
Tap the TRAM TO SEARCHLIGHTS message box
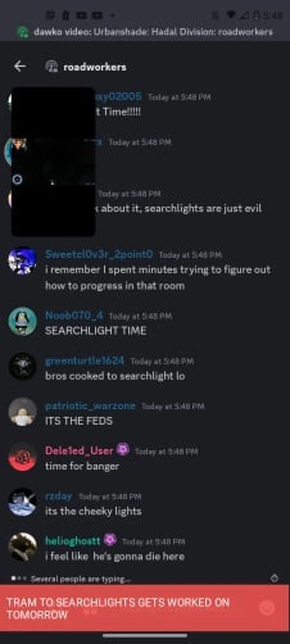[x=145, y=608]
